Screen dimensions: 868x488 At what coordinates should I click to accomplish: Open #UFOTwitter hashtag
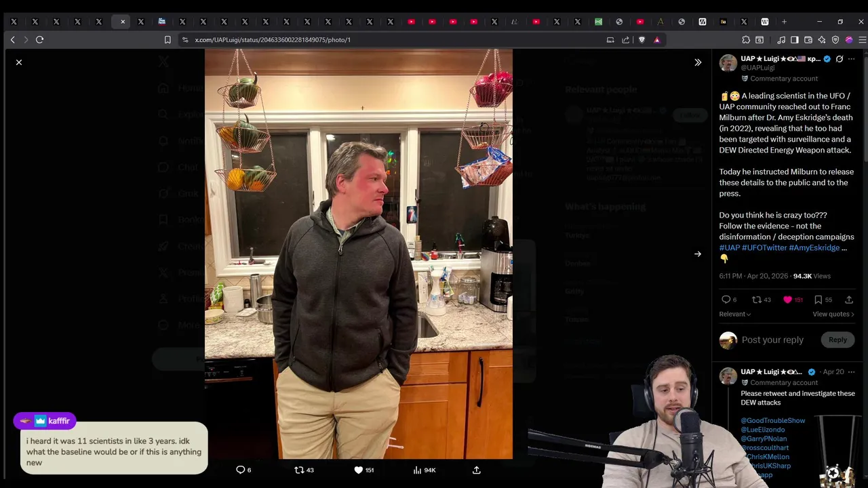[x=764, y=248]
